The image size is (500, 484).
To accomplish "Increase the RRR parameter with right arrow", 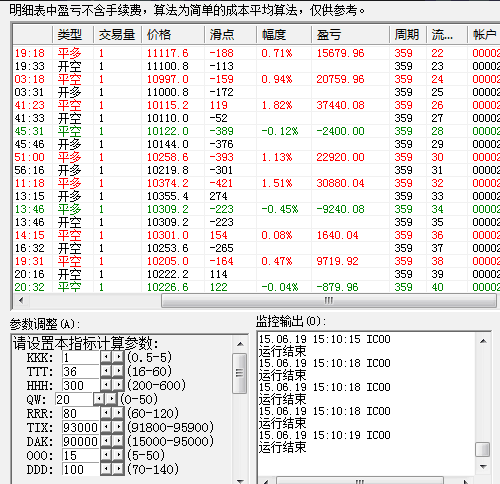I will click(118, 413).
